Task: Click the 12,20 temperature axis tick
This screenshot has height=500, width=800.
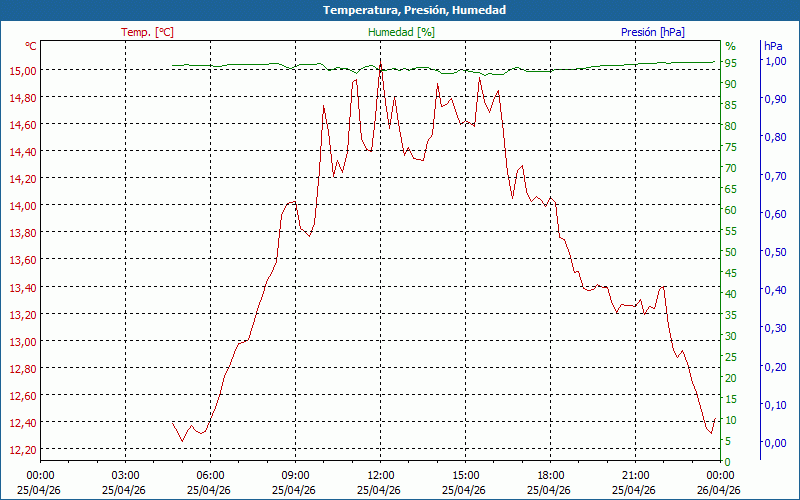Action: (x=23, y=449)
